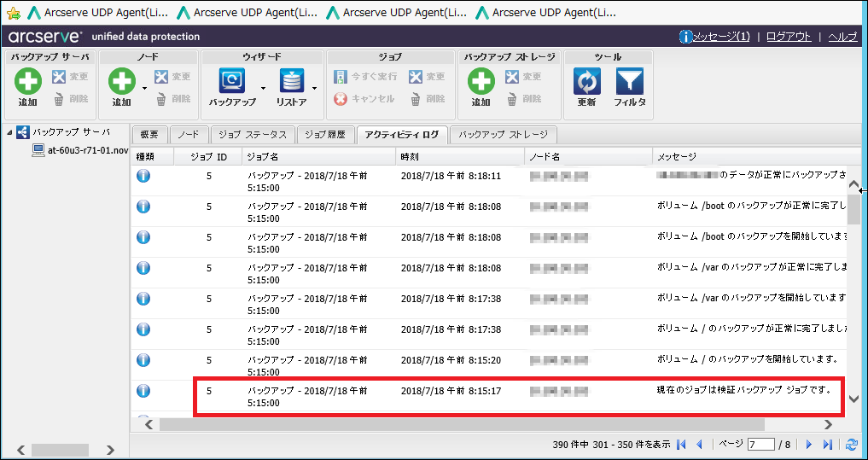
Task: Click the pager refresh icon
Action: 852,444
